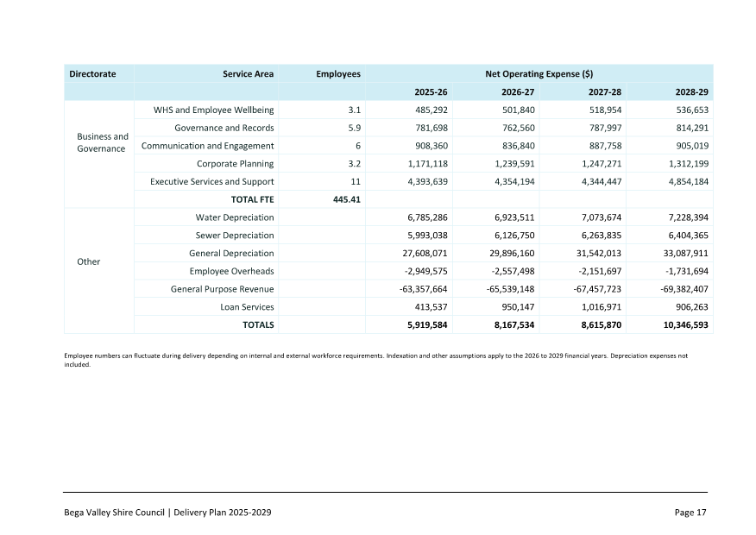Viewport: 756px width, 535px height.
Task: Click the Page 17 footer number
Action: (690, 513)
